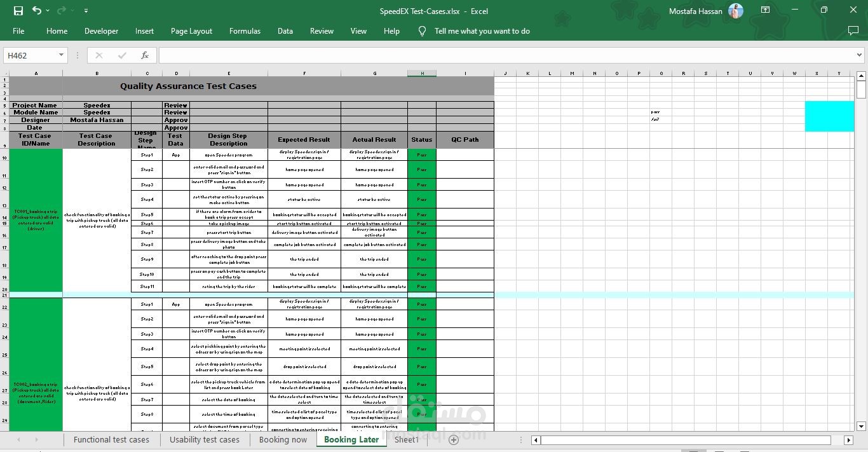Customize the Quick Access Toolbar
The image size is (868, 452).
[86, 11]
